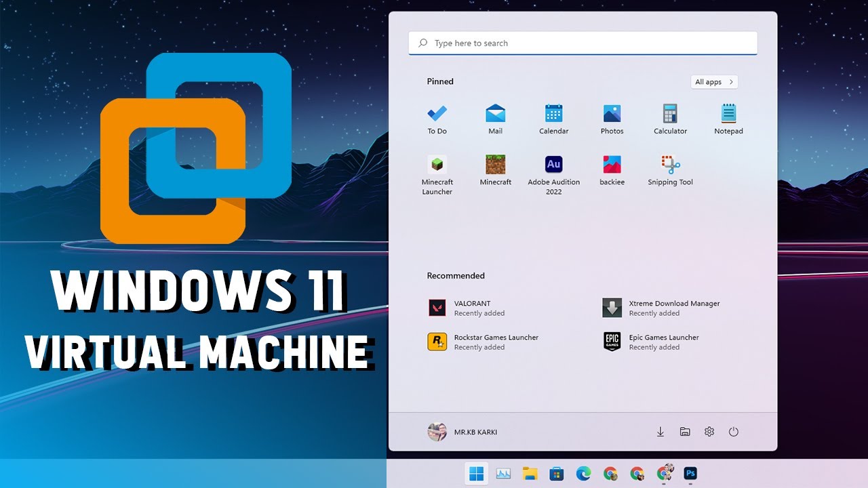Open the Downloads folder shortcut icon

tap(660, 432)
